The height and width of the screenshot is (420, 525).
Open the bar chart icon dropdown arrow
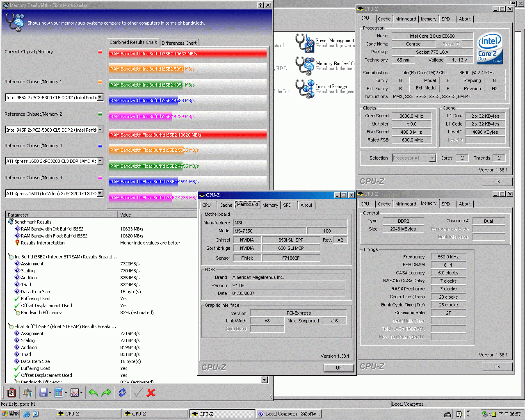coord(66,393)
